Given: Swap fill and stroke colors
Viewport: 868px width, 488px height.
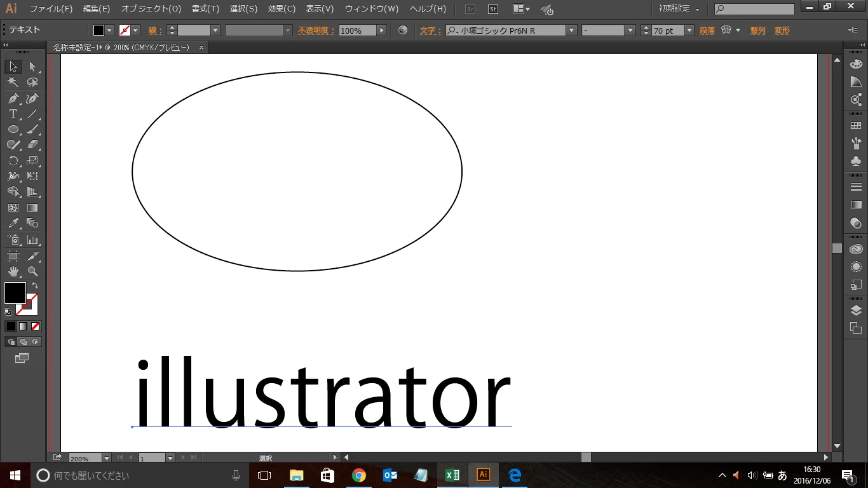Looking at the screenshot, I should pyautogui.click(x=35, y=285).
